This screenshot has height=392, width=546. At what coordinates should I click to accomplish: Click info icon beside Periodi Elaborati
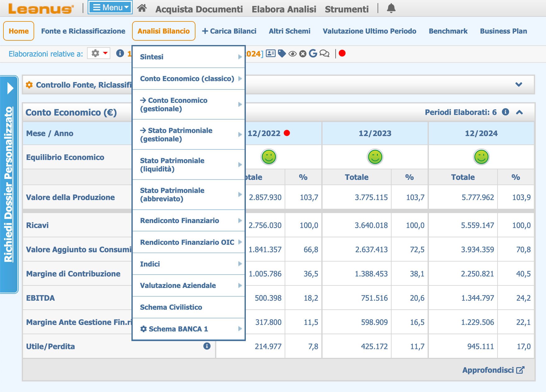(506, 112)
